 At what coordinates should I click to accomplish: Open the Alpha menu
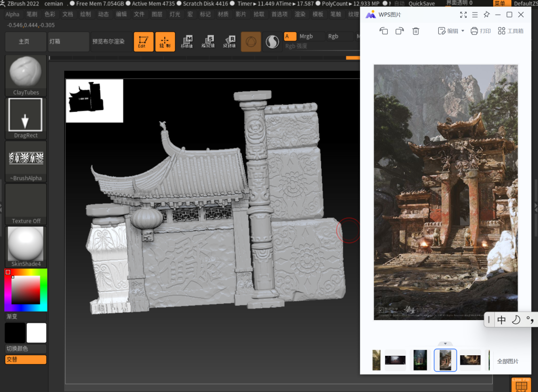13,14
